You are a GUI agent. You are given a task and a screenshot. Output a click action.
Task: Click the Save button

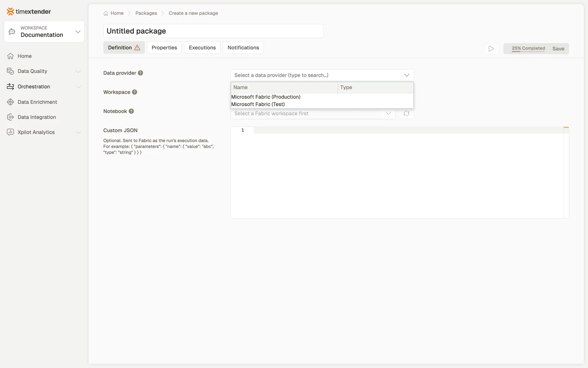point(558,49)
